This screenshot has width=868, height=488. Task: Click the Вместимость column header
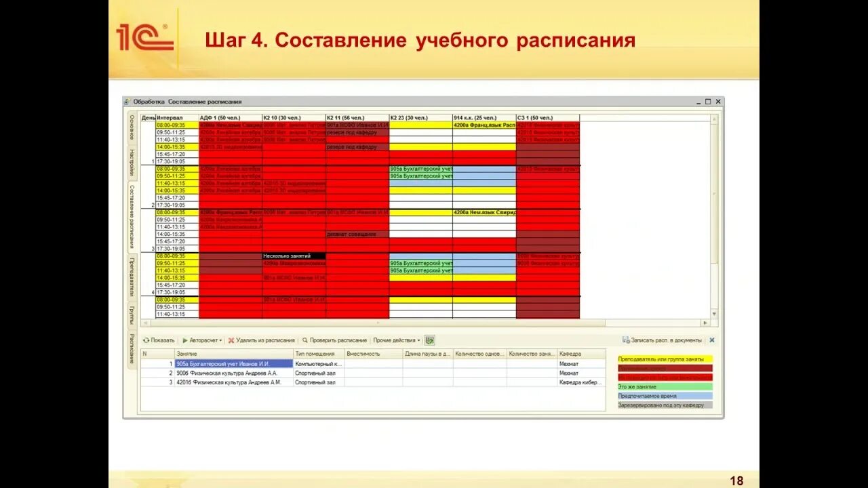(373, 354)
